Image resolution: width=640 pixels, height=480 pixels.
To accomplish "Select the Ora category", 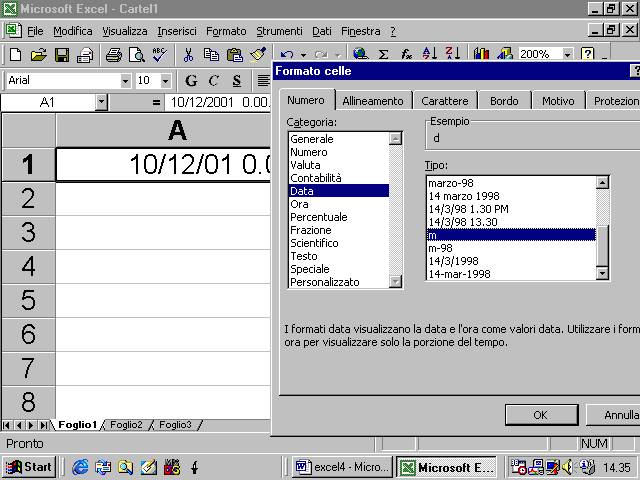I will (x=339, y=204).
